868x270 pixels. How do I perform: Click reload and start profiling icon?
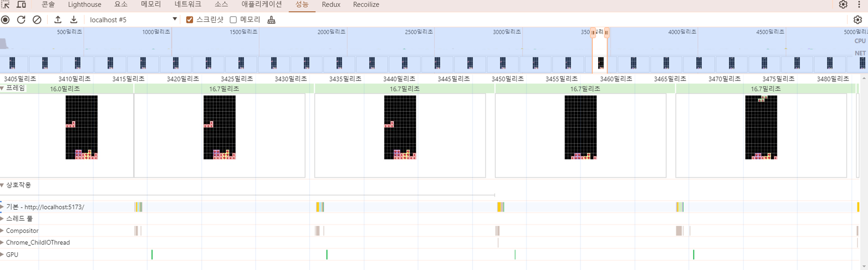tap(21, 20)
